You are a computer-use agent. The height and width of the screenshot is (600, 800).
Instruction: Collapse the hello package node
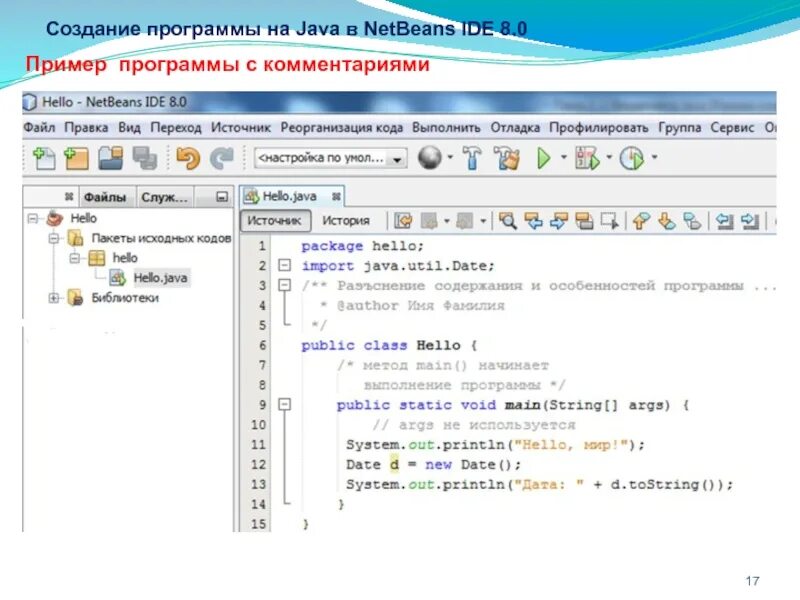pos(75,258)
